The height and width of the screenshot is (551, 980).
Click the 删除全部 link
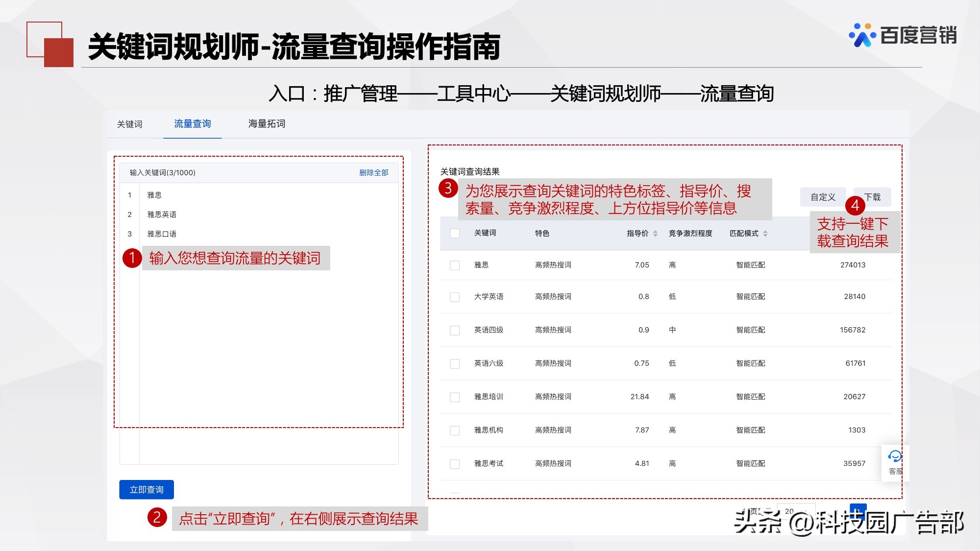click(374, 172)
